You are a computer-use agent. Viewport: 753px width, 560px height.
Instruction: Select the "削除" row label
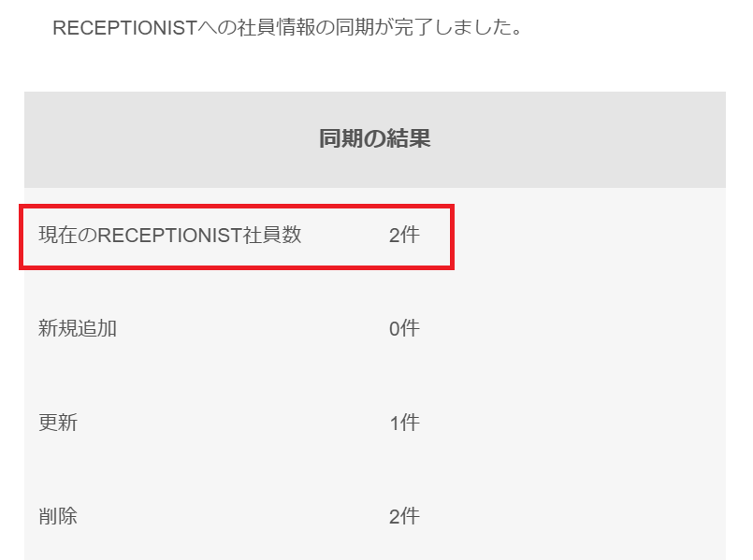58,516
